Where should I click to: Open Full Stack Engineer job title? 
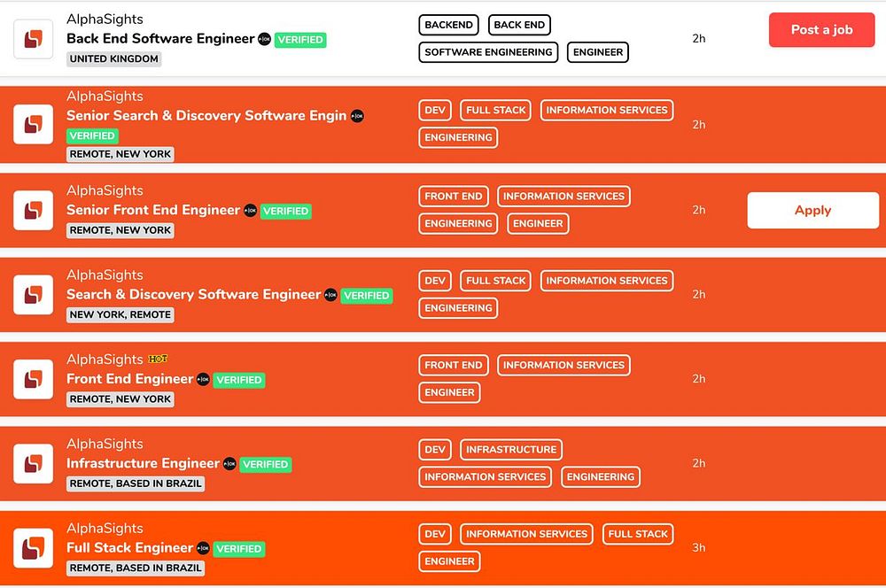(x=130, y=547)
